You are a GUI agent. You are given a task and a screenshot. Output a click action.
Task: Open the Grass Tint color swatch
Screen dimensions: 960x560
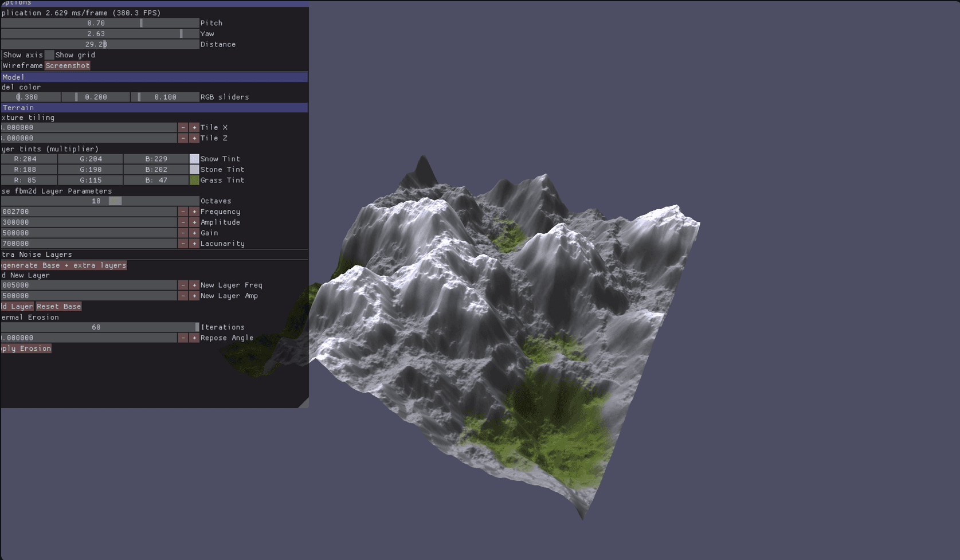194,180
